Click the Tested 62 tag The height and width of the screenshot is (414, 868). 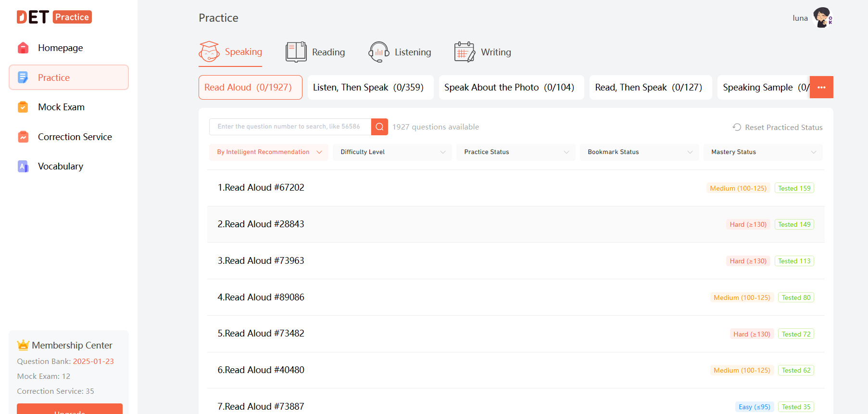tap(796, 370)
